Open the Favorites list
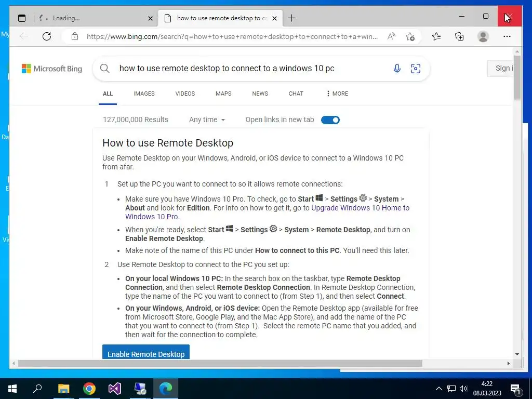Viewport: 532px width, 399px height. tap(436, 36)
